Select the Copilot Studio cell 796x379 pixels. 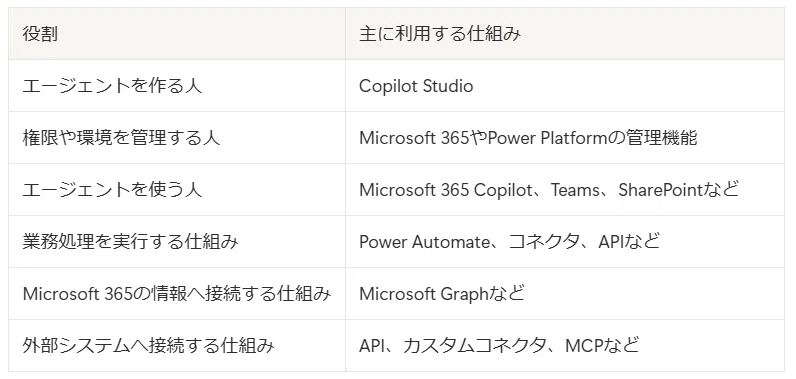[565, 86]
